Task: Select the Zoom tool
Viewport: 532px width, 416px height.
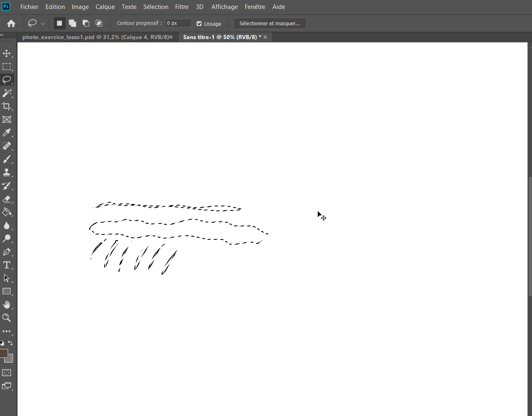Action: click(7, 318)
